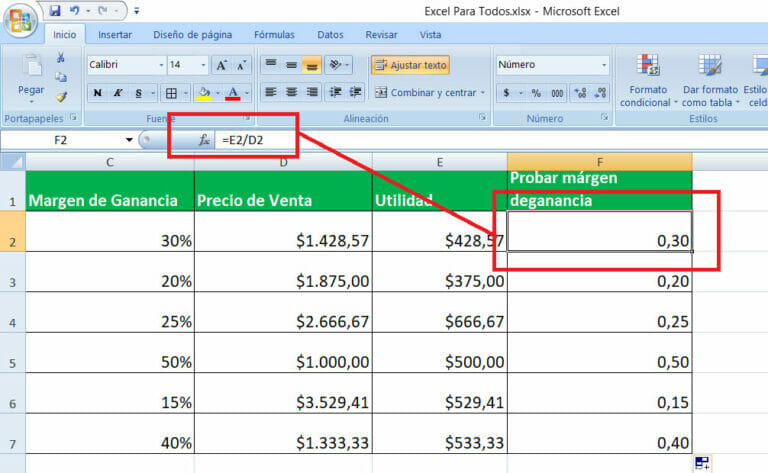
Task: Select column D header
Action: 283,162
